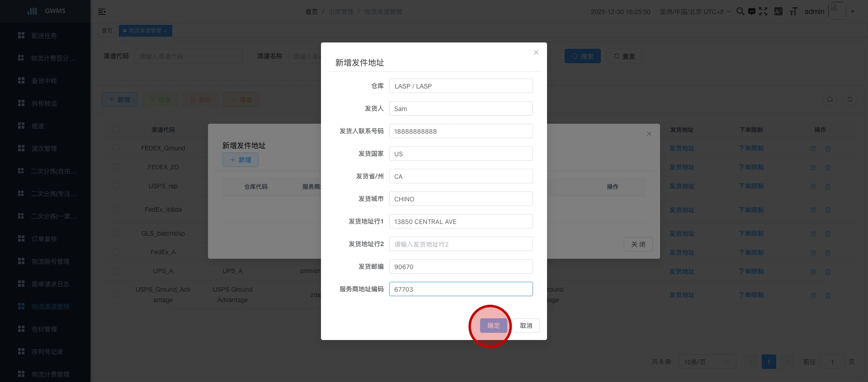Click 关闭 button in background dialog

[638, 244]
